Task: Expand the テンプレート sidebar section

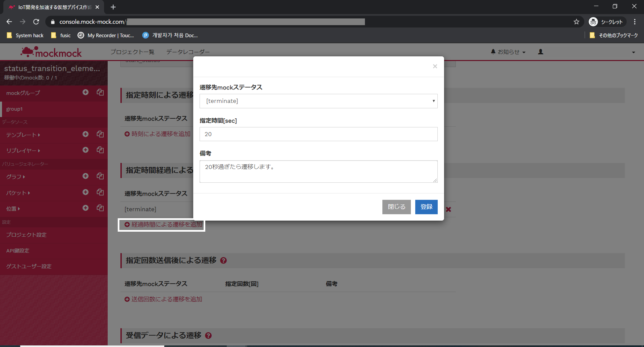Action: [23, 135]
